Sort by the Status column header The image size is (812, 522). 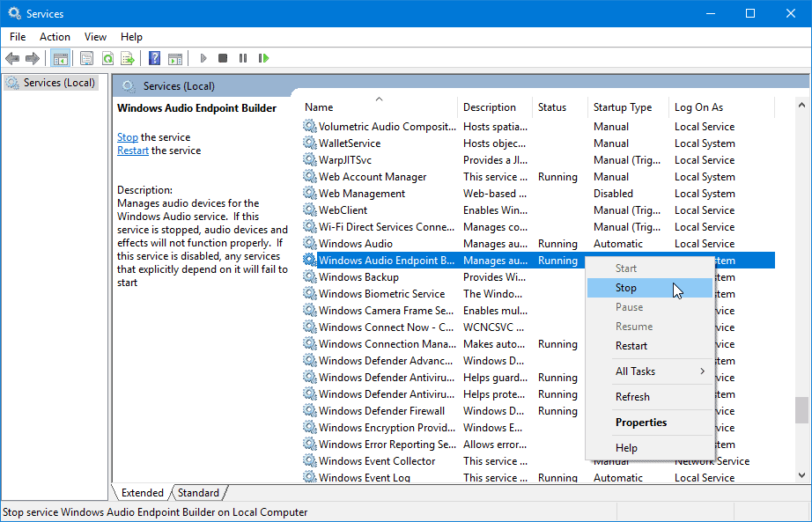[560, 107]
